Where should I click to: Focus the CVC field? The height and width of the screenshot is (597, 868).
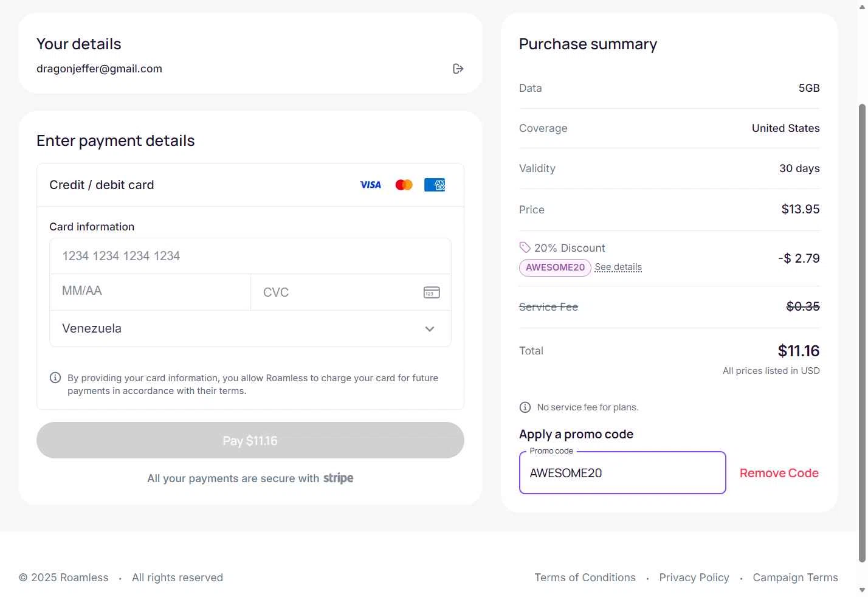[351, 292]
